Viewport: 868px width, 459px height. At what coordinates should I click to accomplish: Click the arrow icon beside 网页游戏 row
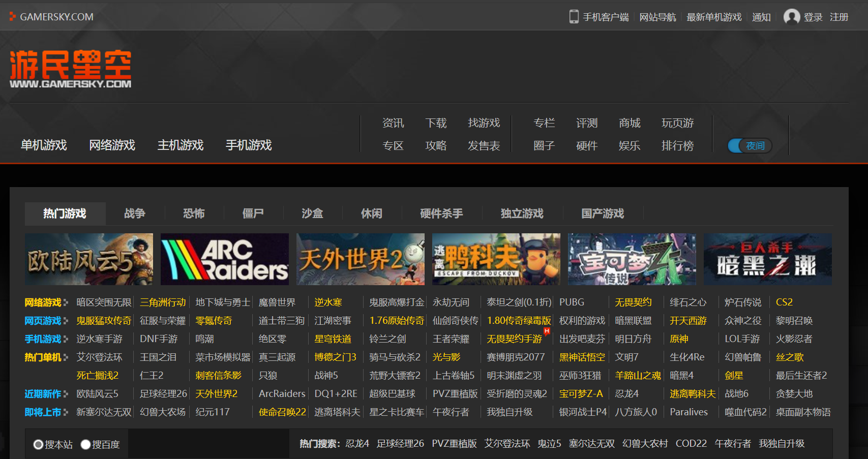pyautogui.click(x=66, y=321)
